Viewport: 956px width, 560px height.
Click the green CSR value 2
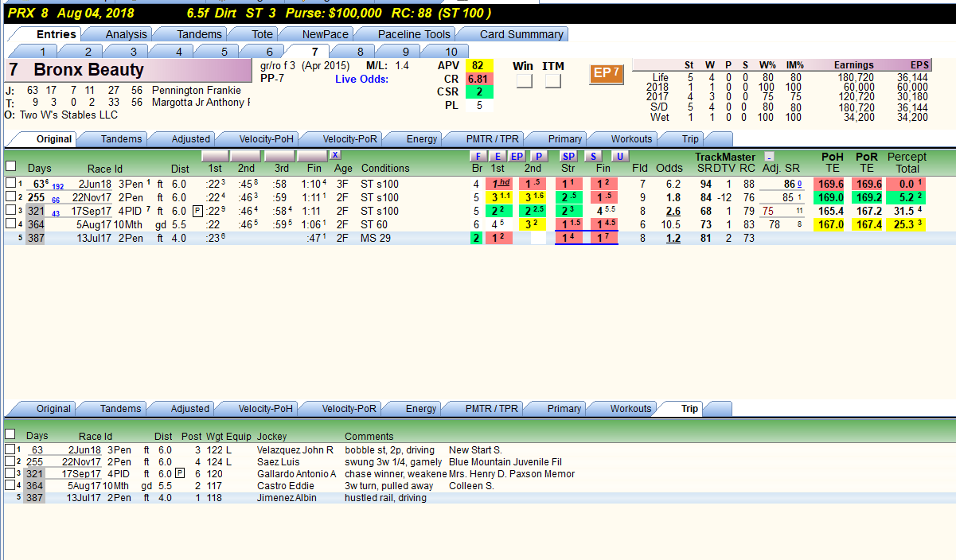(479, 92)
